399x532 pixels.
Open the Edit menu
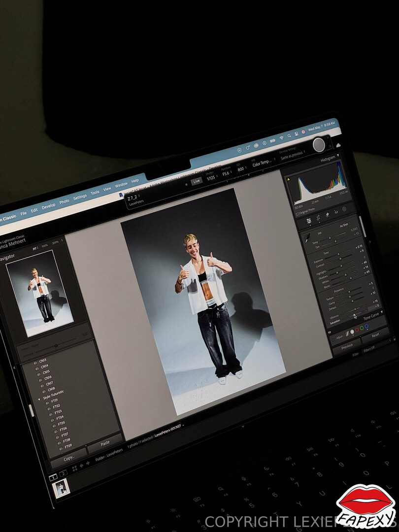pyautogui.click(x=34, y=210)
